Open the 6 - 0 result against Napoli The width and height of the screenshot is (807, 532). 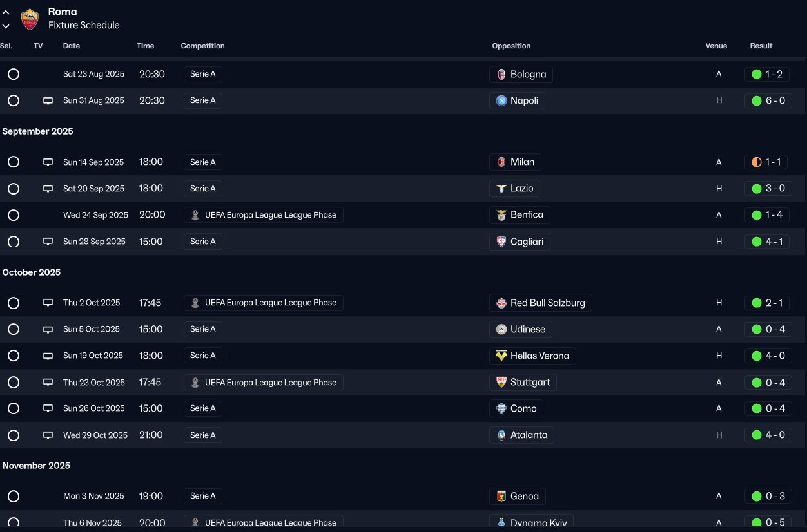(775, 101)
